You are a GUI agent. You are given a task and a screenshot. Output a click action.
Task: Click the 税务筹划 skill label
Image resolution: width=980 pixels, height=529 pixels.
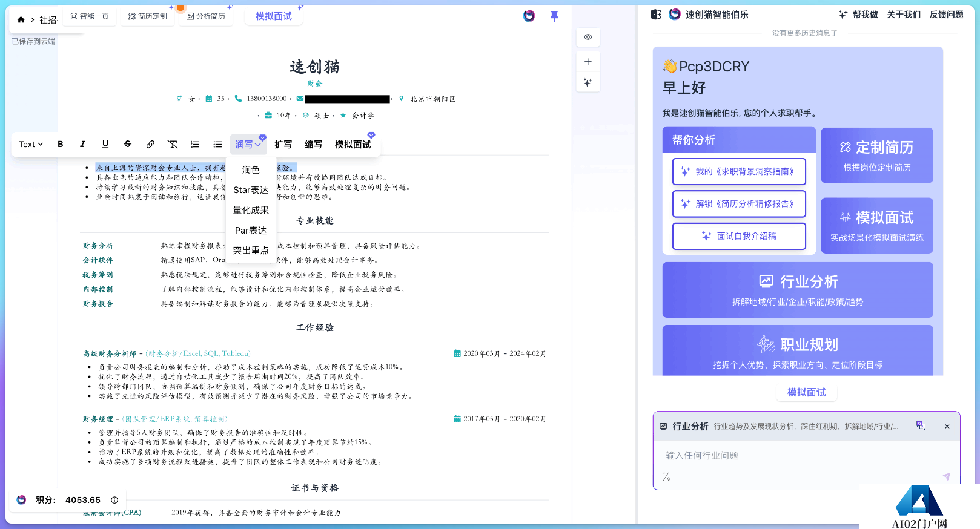pos(98,275)
